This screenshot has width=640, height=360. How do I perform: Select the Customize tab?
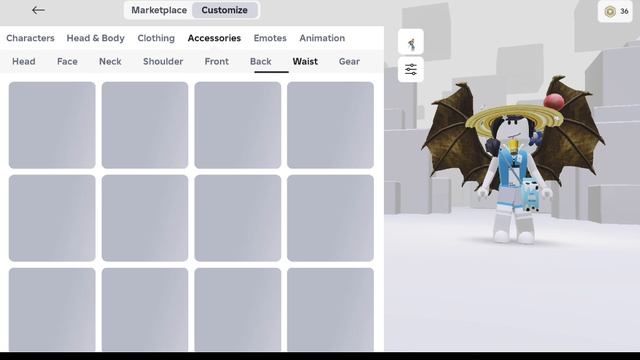coord(224,10)
